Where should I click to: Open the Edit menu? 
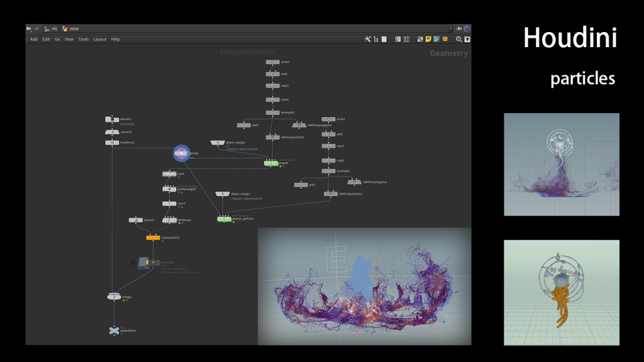point(46,40)
